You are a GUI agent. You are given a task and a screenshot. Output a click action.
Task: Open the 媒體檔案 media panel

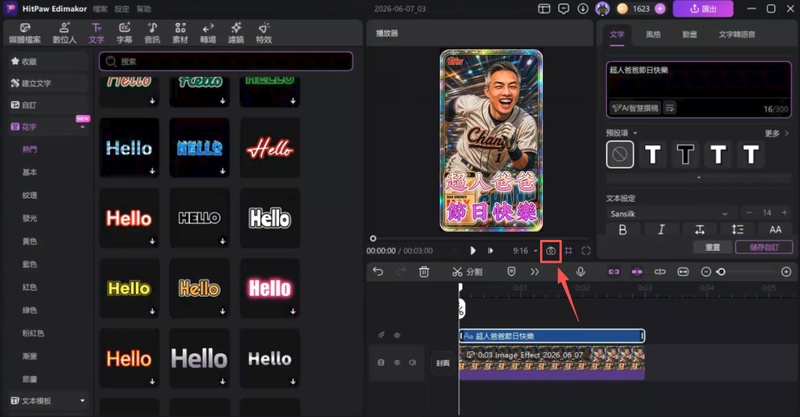[x=24, y=33]
